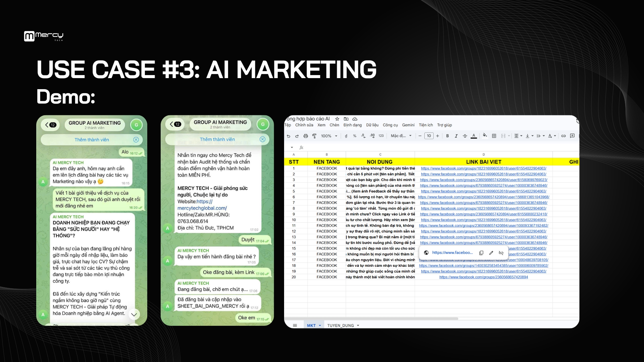This screenshot has height=362, width=644.
Task: Toggle bold formatting
Action: pyautogui.click(x=447, y=136)
